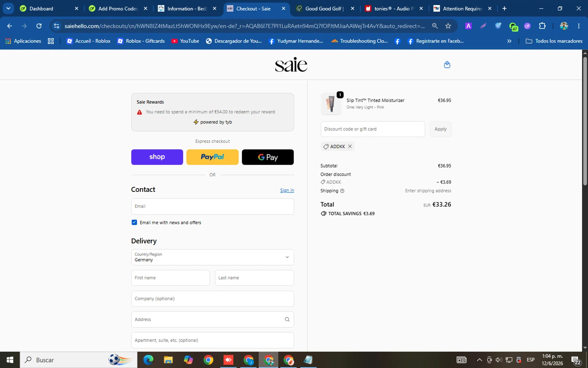Bookmark this page with the star icon
This screenshot has width=588, height=368.
click(448, 26)
